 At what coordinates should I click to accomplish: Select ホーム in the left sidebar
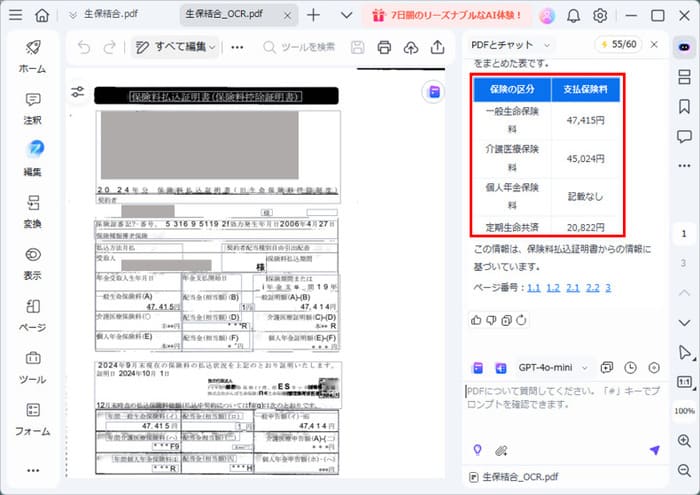coord(32,56)
